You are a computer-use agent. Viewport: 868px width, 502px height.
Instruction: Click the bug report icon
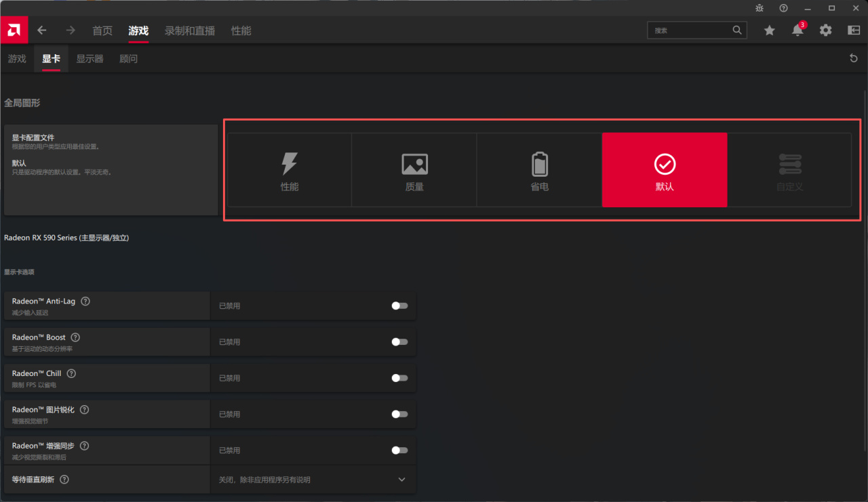click(x=759, y=8)
